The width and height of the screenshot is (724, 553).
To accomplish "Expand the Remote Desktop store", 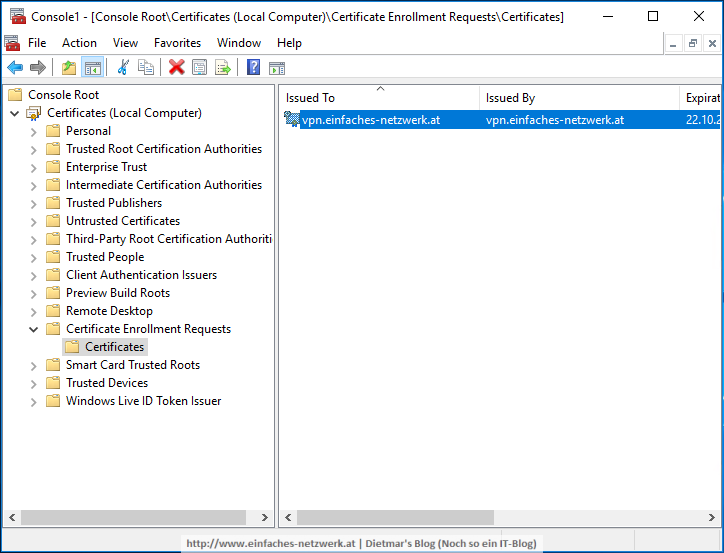I will tap(34, 312).
